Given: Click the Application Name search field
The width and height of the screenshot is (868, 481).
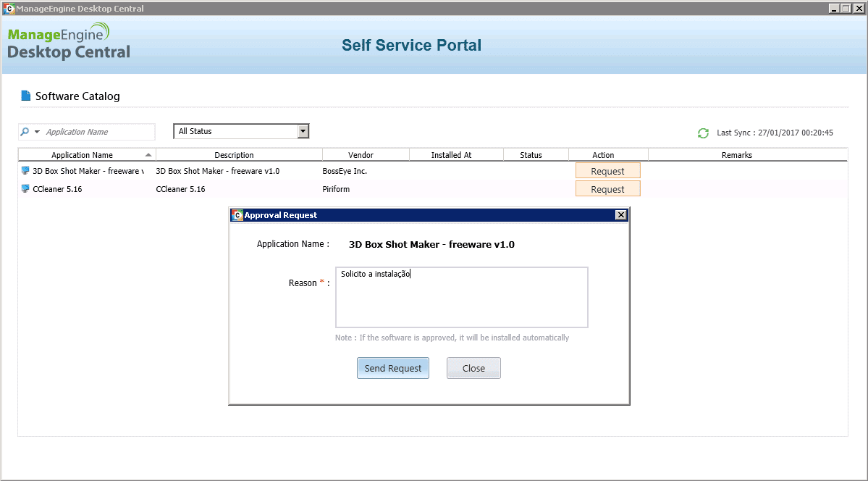Looking at the screenshot, I should coord(99,132).
